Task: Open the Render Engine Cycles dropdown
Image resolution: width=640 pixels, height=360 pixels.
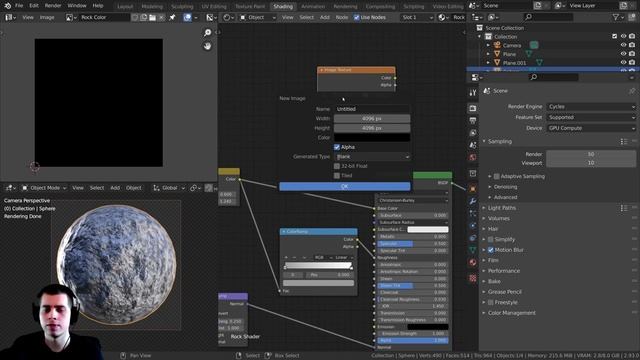Action: [x=591, y=107]
